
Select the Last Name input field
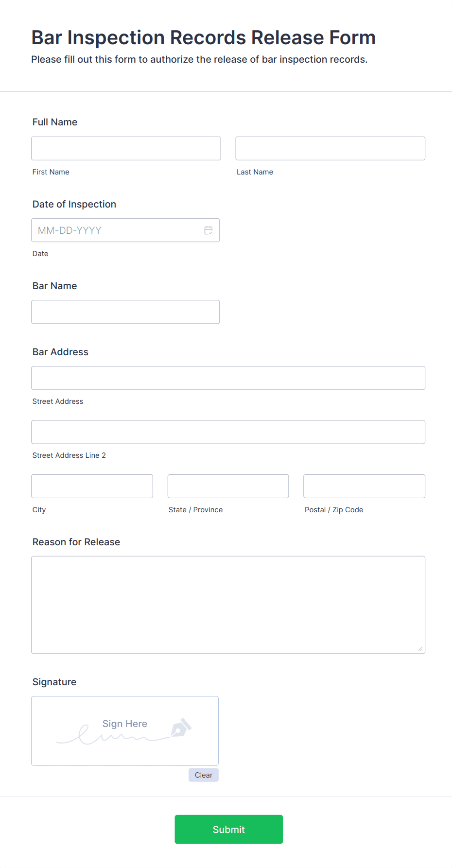(330, 148)
